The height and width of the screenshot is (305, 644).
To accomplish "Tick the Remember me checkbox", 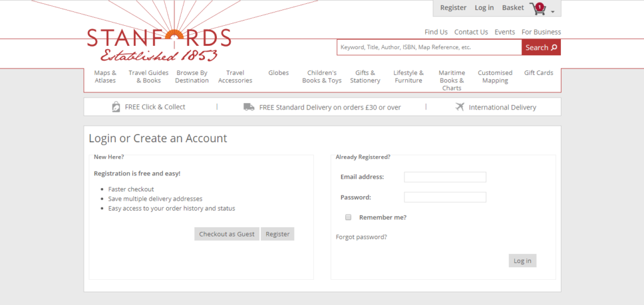I will tap(348, 218).
